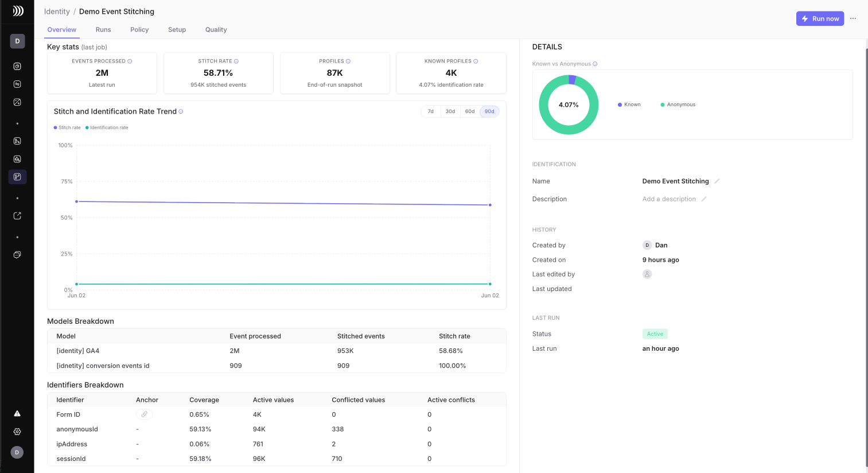Toggle the Anonymous legend entry
868x473 pixels.
[678, 104]
